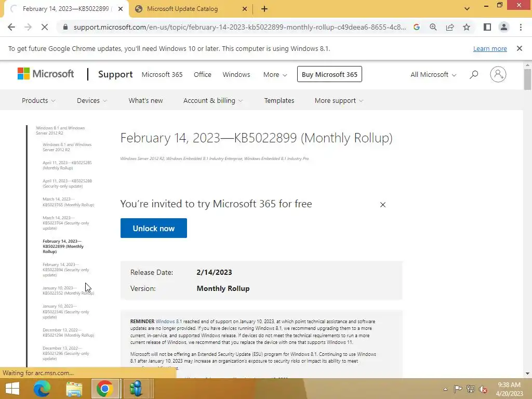
Task: Expand Account & billing dropdown
Action: point(212,100)
